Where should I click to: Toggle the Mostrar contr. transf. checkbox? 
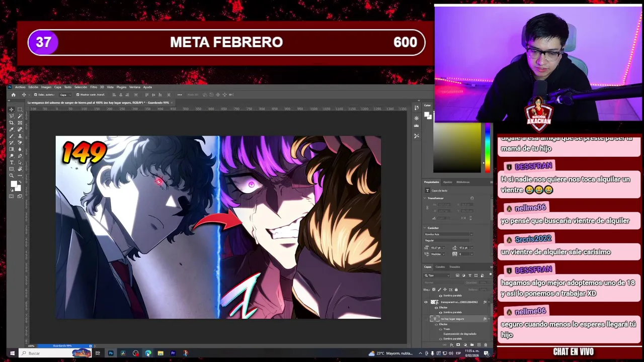coord(77,95)
